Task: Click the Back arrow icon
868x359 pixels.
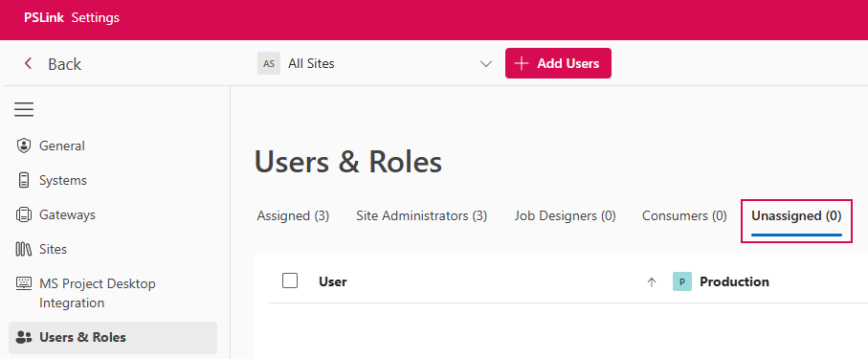Action: coord(29,64)
